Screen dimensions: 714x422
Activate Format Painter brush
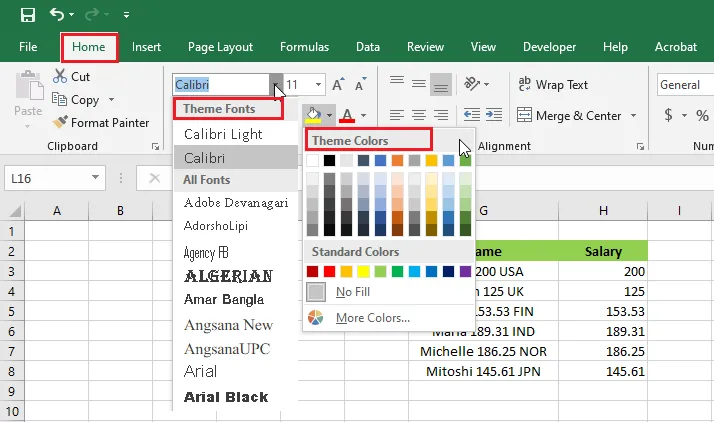(100, 122)
